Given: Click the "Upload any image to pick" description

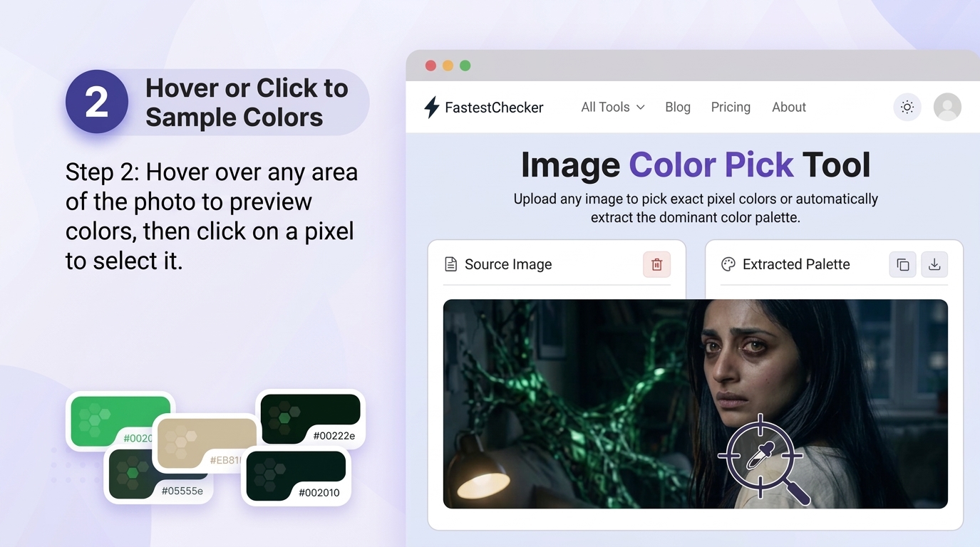Looking at the screenshot, I should coord(696,208).
